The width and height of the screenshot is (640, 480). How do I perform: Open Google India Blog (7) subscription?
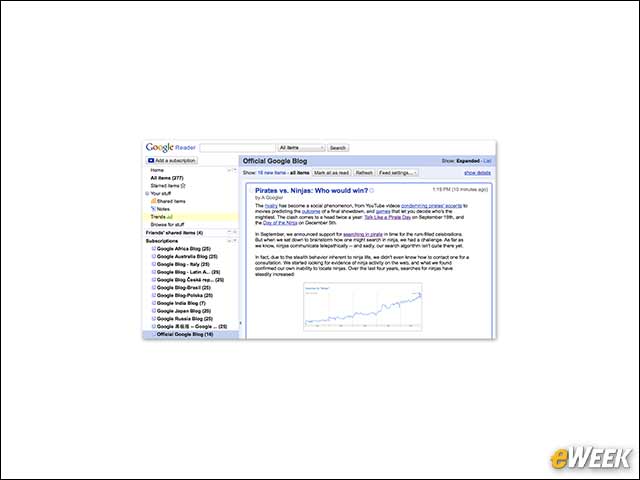181,303
